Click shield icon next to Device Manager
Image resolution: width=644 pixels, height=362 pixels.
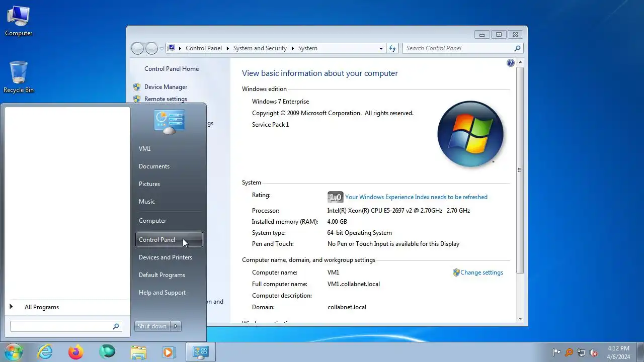(137, 87)
